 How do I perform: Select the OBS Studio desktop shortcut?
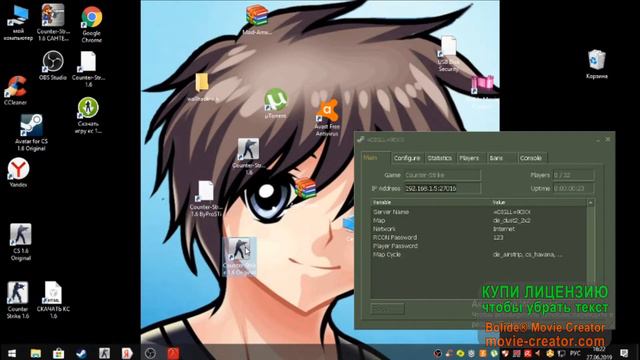pyautogui.click(x=53, y=65)
